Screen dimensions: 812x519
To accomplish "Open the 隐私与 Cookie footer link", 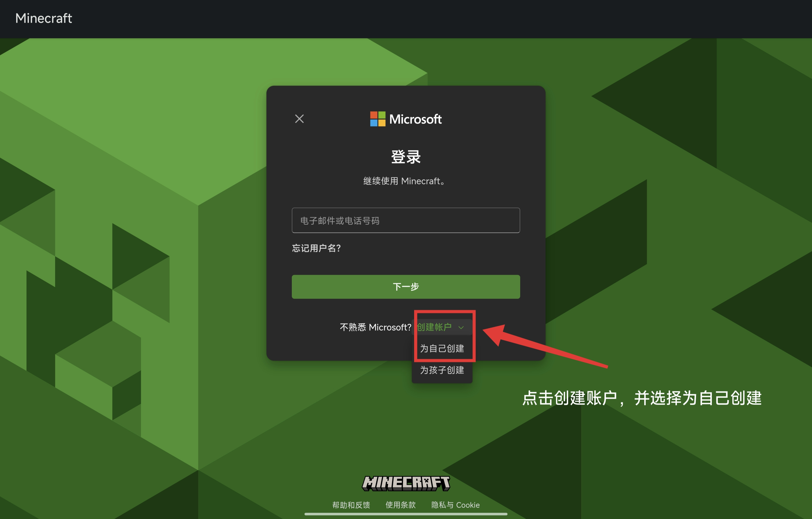I will (x=455, y=505).
